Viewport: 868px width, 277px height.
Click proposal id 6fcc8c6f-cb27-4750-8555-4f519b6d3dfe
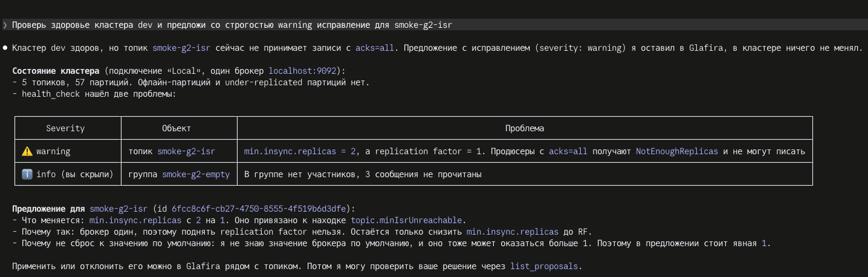[259, 209]
